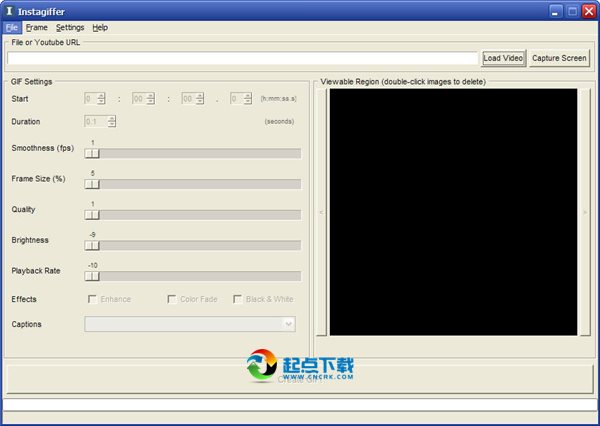Open the Help menu
The width and height of the screenshot is (600, 426).
(x=100, y=28)
